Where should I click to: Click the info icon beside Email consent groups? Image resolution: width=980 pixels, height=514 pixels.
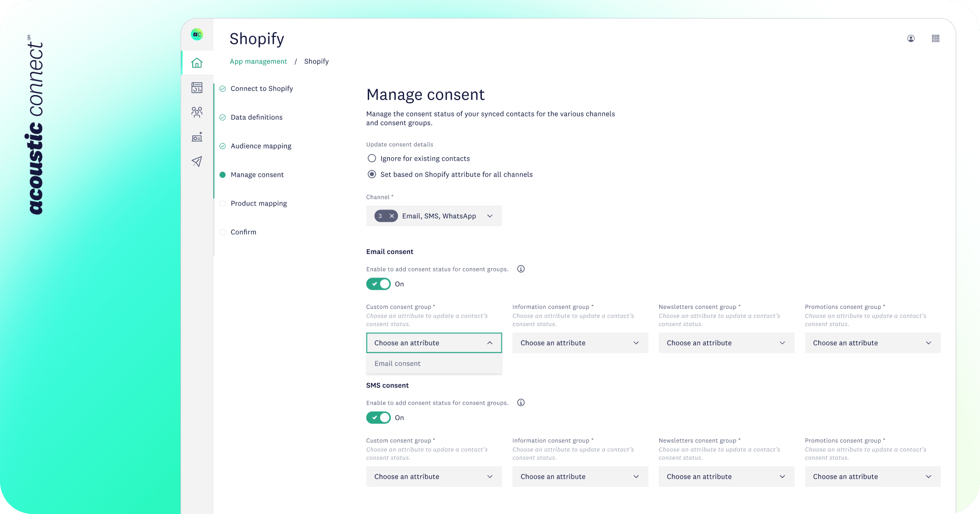point(521,269)
